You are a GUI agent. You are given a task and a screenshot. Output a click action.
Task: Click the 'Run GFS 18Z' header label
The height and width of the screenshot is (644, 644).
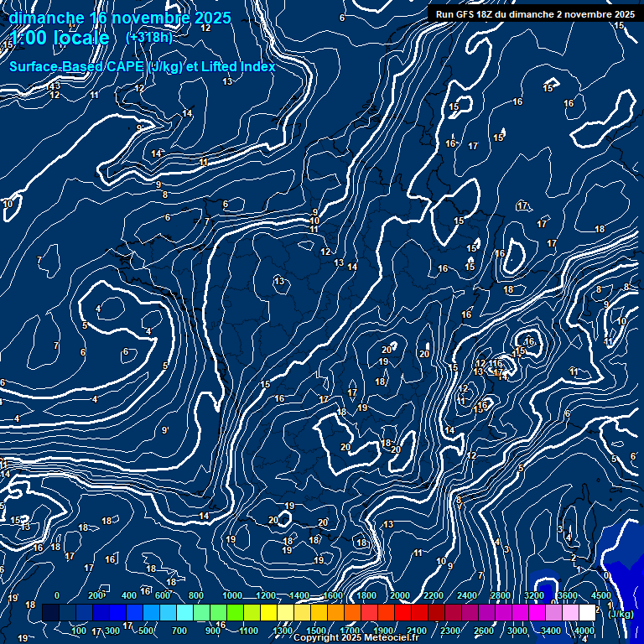pyautogui.click(x=534, y=14)
